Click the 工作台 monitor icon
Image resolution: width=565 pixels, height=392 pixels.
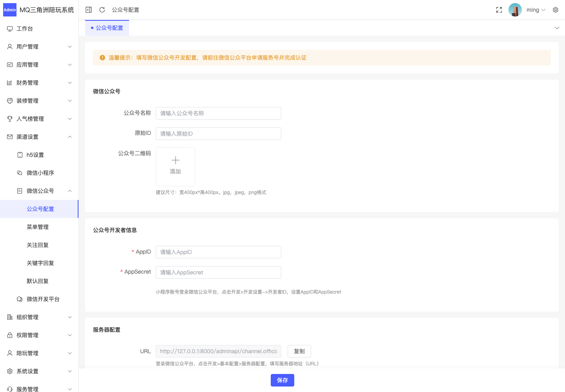pos(10,29)
